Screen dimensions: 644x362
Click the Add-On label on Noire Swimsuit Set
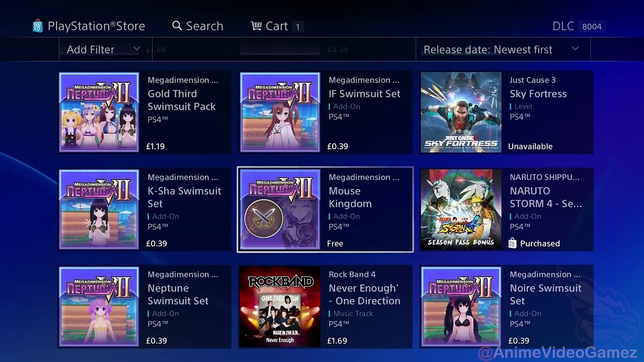528,313
